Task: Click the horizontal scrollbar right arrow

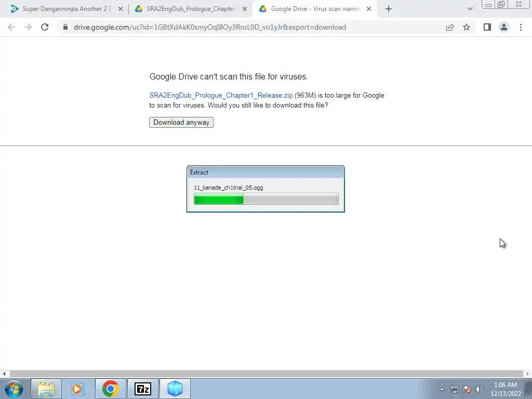Action: 528,374
